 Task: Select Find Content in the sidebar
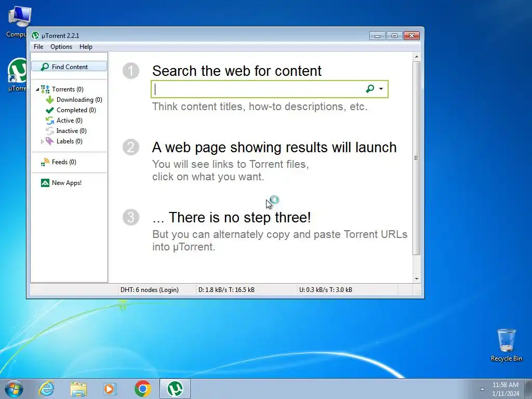(69, 66)
